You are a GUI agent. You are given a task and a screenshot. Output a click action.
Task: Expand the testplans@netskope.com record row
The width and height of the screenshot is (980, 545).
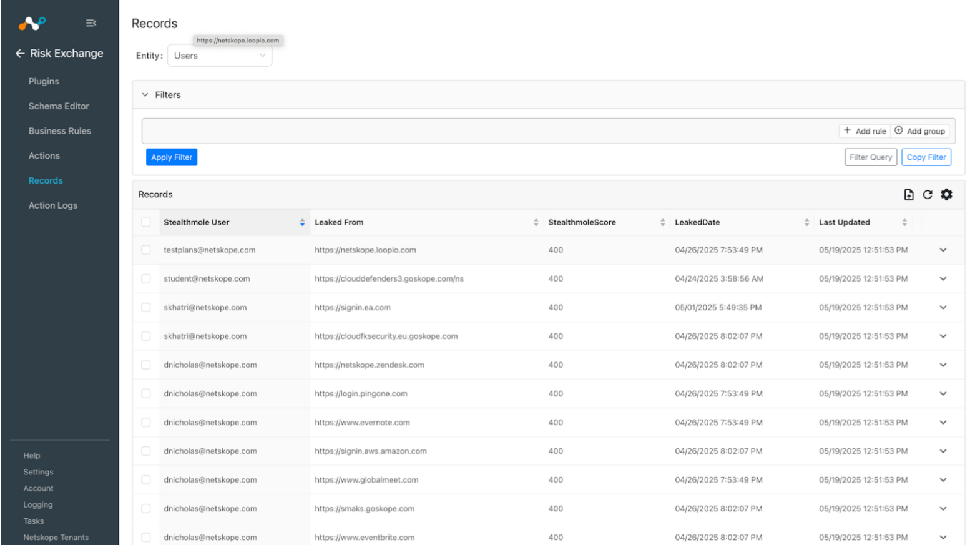point(943,250)
